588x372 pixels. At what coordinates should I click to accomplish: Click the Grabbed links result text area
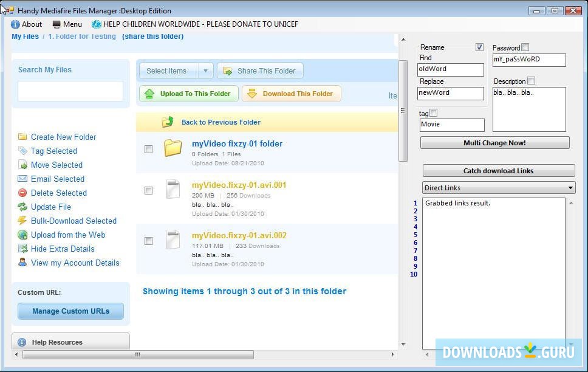coord(493,273)
